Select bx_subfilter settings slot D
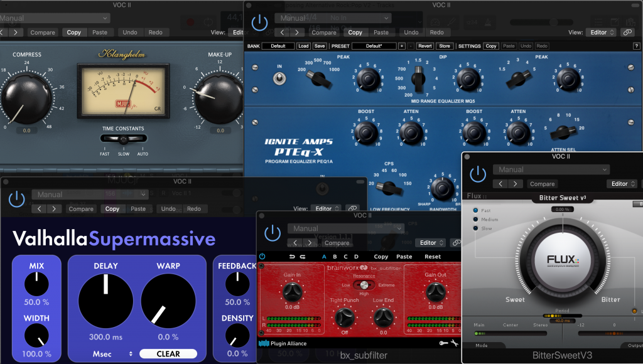The width and height of the screenshot is (643, 364). pos(356,257)
